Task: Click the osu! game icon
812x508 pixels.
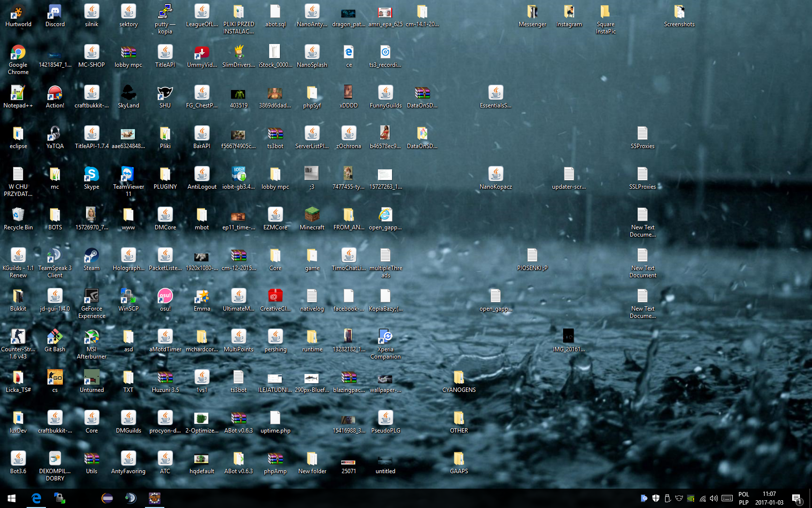Action: (x=165, y=297)
